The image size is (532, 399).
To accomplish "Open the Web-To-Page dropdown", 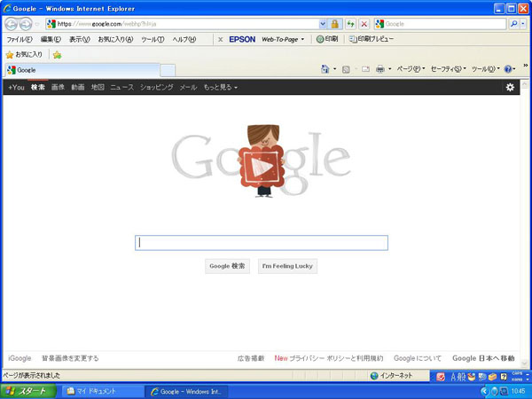I will (283, 39).
